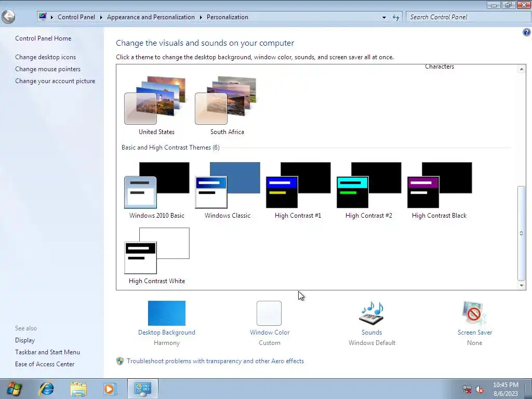The height and width of the screenshot is (399, 532).
Task: Click the Screen Saver text link
Action: [x=475, y=332]
